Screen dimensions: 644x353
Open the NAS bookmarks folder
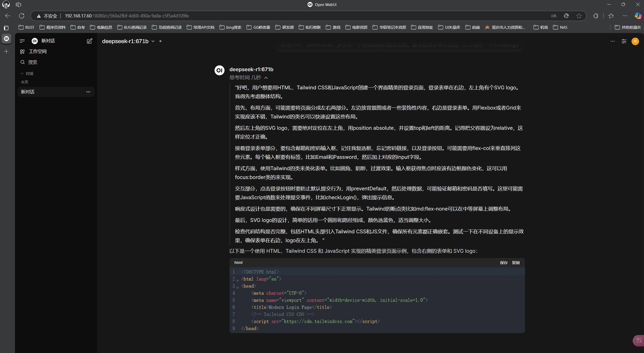[x=560, y=27]
